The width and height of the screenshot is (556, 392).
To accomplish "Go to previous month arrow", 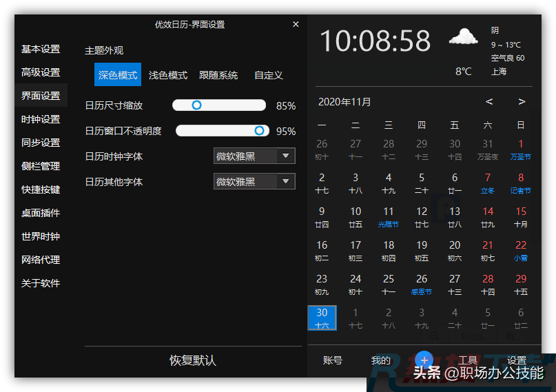I will (x=489, y=102).
